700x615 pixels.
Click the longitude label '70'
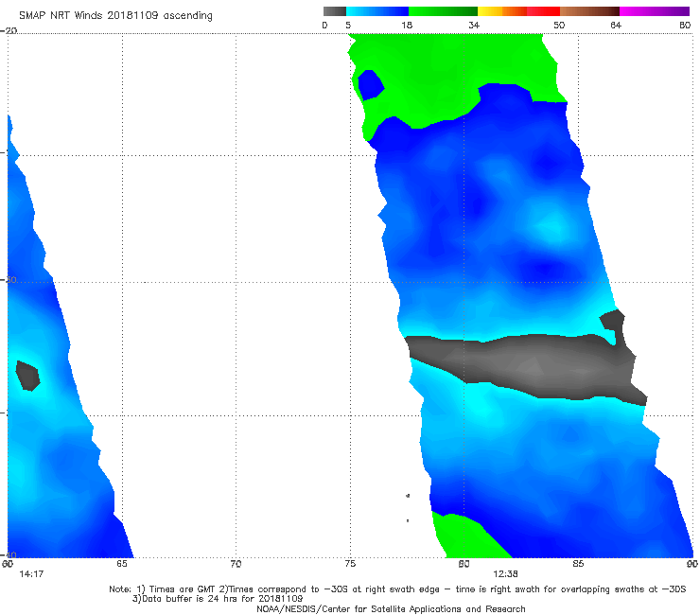pos(236,564)
